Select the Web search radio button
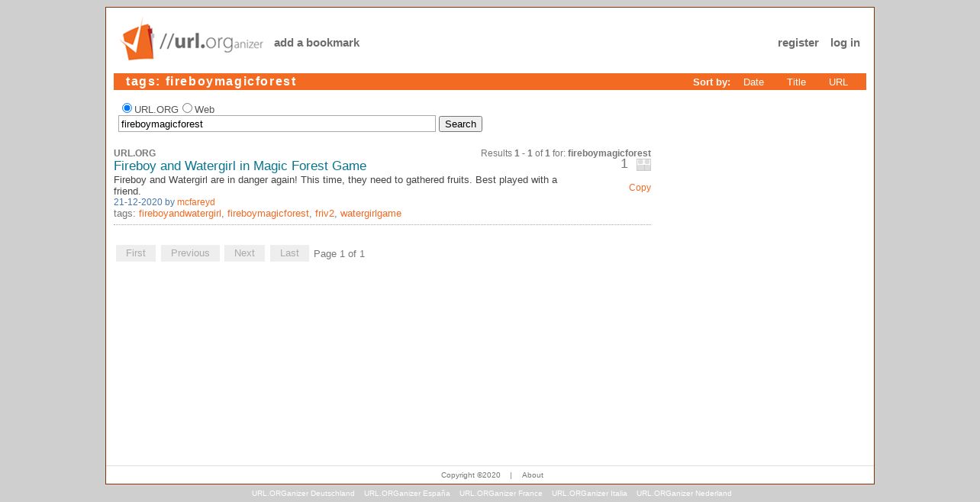Screen dimensions: 980x502 (187, 108)
